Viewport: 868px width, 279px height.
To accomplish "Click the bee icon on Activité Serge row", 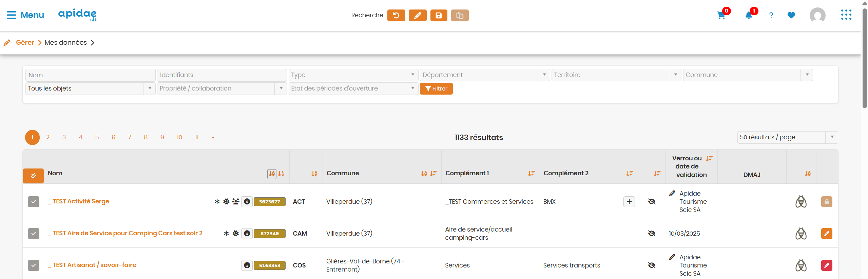I will [801, 202].
